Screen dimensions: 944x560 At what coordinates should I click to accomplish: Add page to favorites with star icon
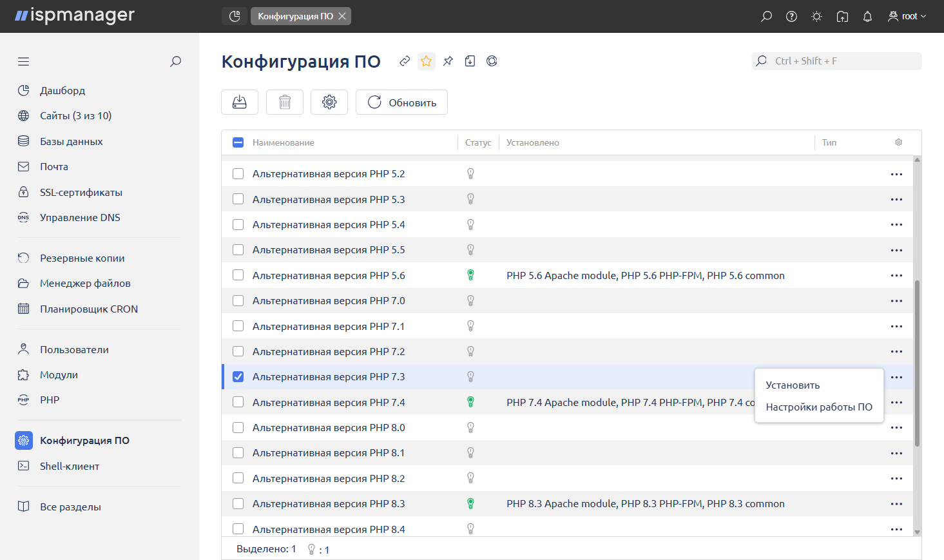click(426, 61)
